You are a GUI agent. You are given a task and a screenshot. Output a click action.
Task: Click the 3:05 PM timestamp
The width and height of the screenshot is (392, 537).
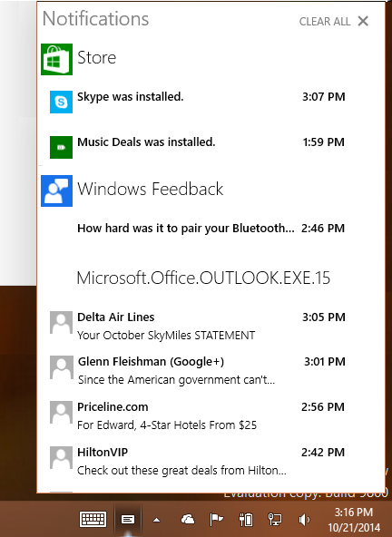(323, 317)
